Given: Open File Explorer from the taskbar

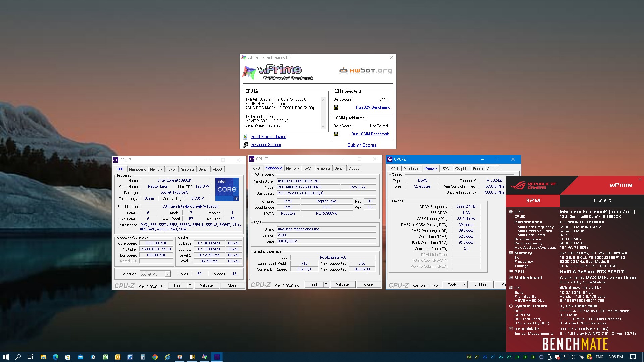Looking at the screenshot, I should 43,357.
